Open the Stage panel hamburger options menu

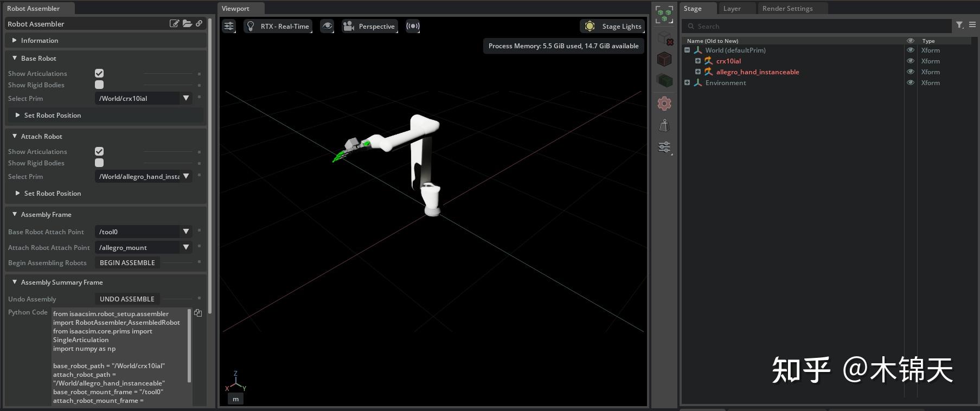click(972, 25)
